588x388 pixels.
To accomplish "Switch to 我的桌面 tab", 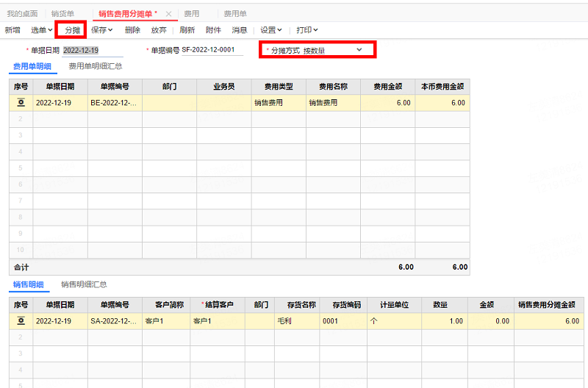I will (23, 14).
